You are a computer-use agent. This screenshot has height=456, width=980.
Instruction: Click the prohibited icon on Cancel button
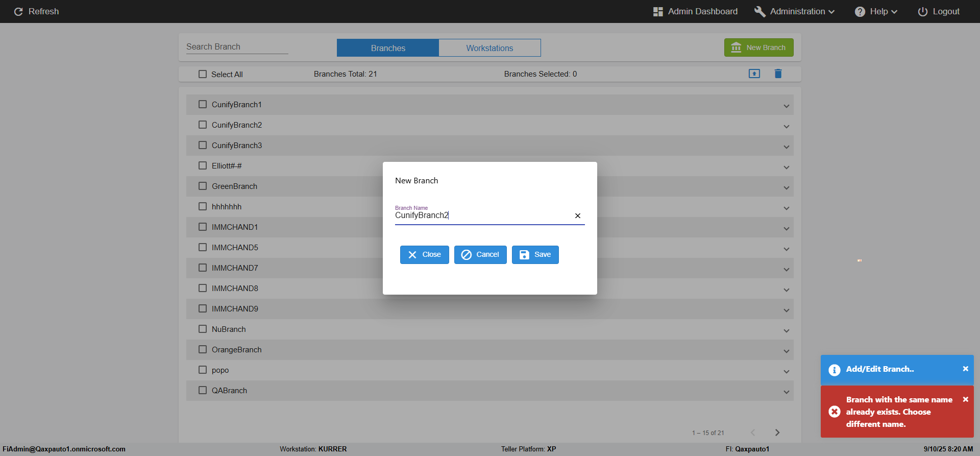(x=467, y=255)
